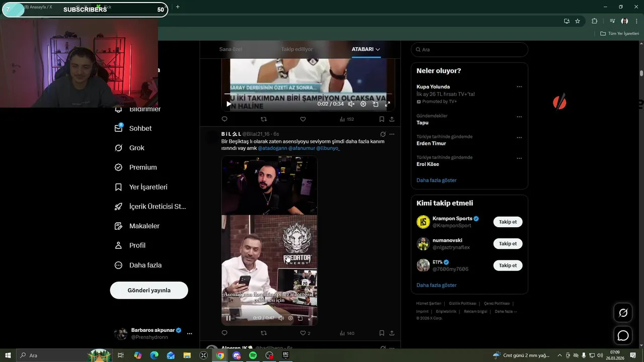Open the @atadogann mention link

coord(272,148)
